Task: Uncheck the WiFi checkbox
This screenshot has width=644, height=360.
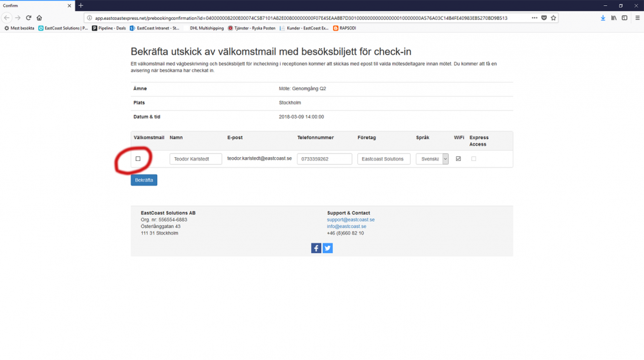Action: 459,158
